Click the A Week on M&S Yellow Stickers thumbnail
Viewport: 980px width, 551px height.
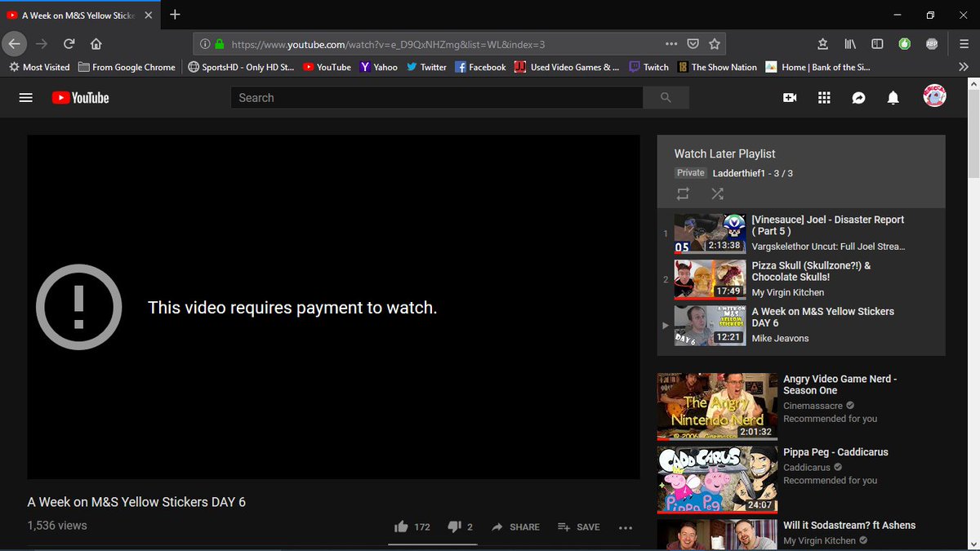tap(710, 326)
